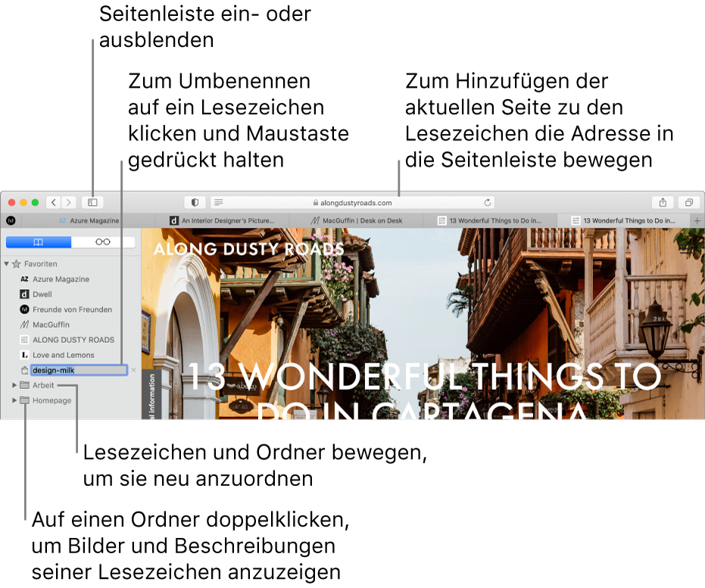Screen dimensions: 705x588
Task: Select the fourth tab 13 Wonderful Things
Action: coord(490,220)
